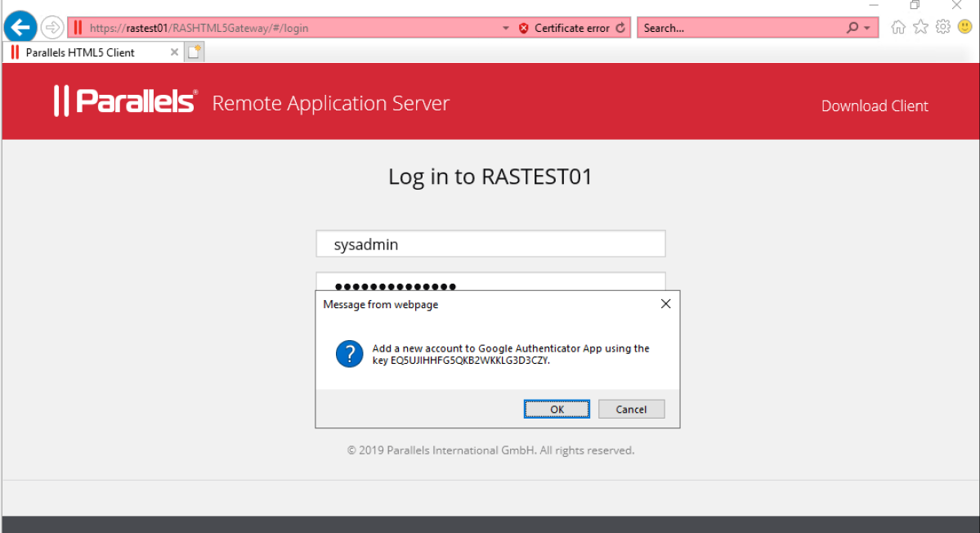The image size is (980, 533).
Task: Open the search provider dropdown arrow
Action: coord(867,28)
